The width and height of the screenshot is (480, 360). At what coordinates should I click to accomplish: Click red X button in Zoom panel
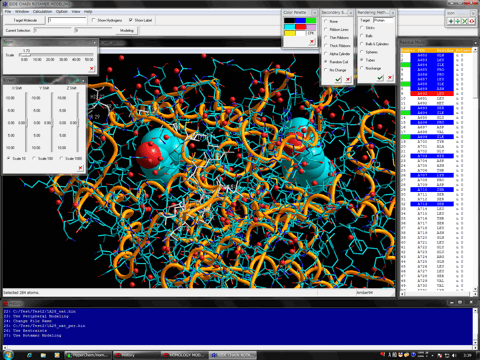(92, 69)
